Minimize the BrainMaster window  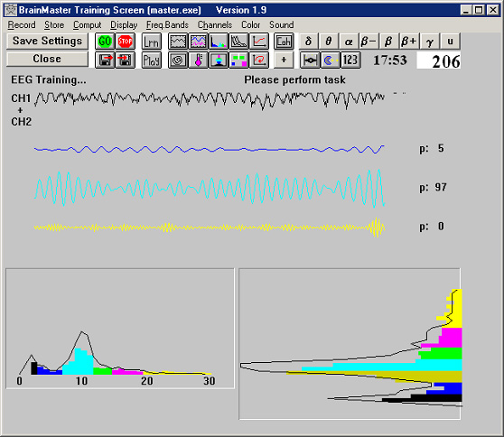pos(466,10)
